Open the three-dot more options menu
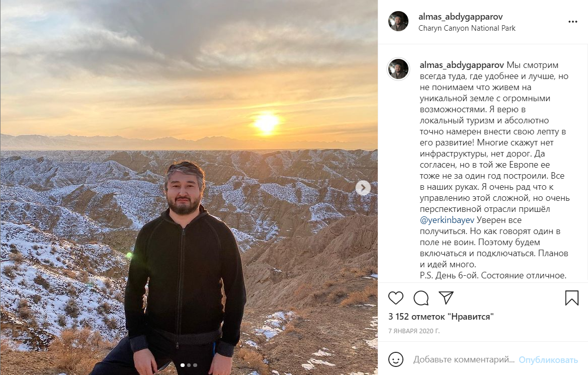Image resolution: width=588 pixels, height=375 pixels. tap(572, 22)
